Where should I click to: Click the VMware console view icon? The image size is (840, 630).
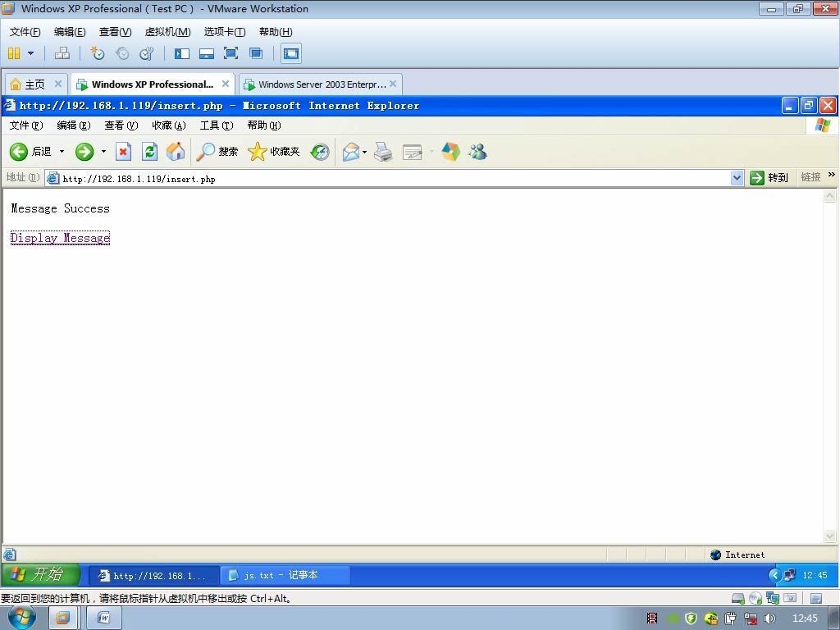tap(291, 53)
